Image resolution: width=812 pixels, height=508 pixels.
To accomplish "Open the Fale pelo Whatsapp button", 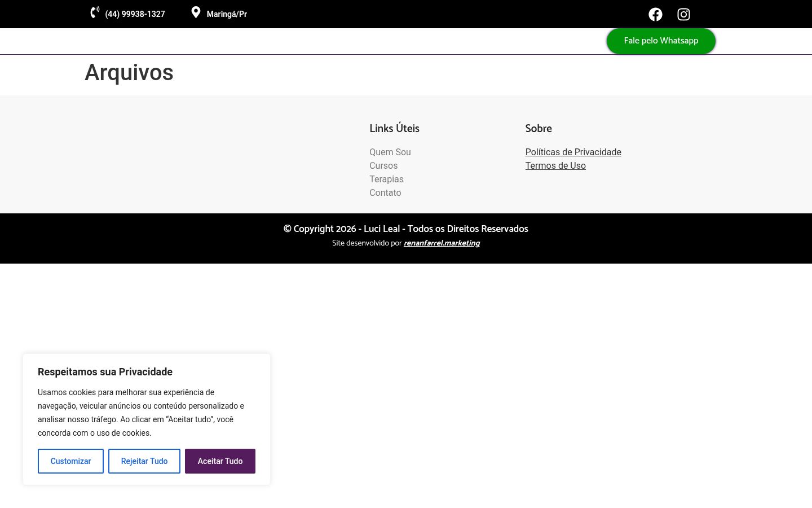I will click(661, 41).
